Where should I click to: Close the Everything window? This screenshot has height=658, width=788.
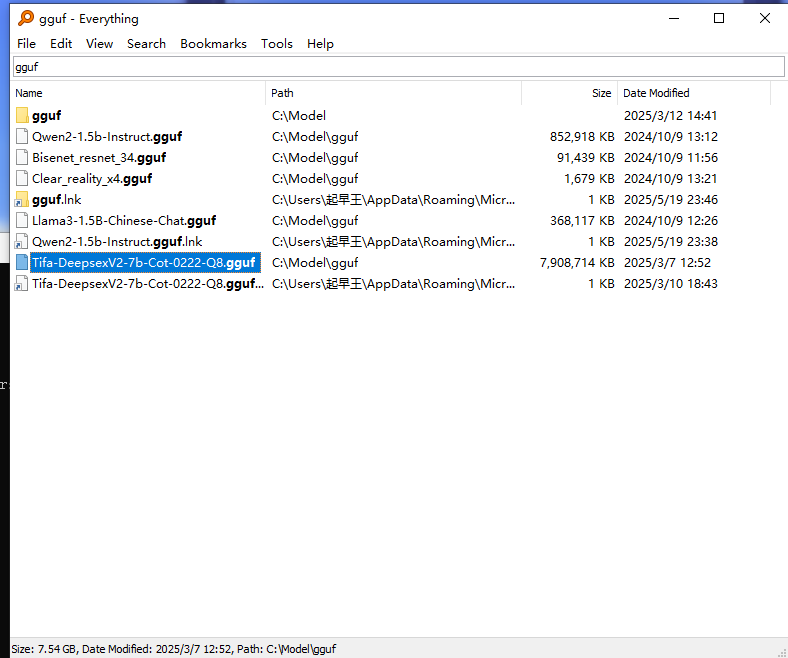coord(764,19)
